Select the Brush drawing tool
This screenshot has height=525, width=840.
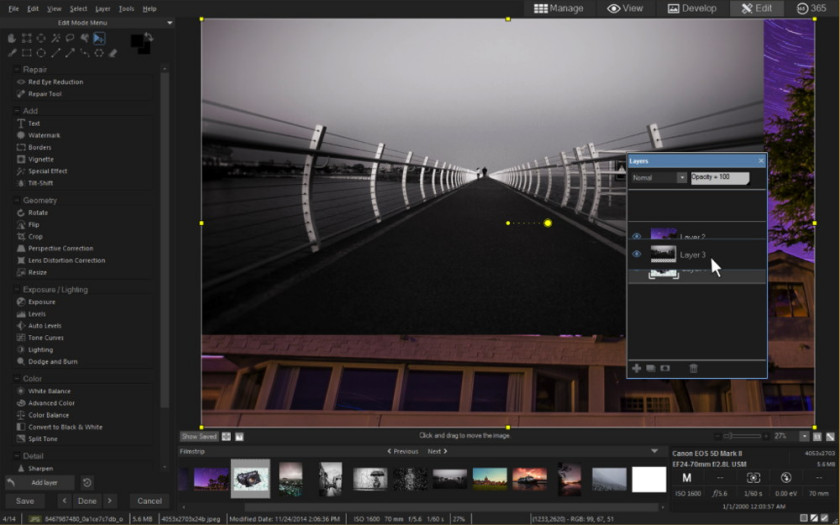coord(12,53)
